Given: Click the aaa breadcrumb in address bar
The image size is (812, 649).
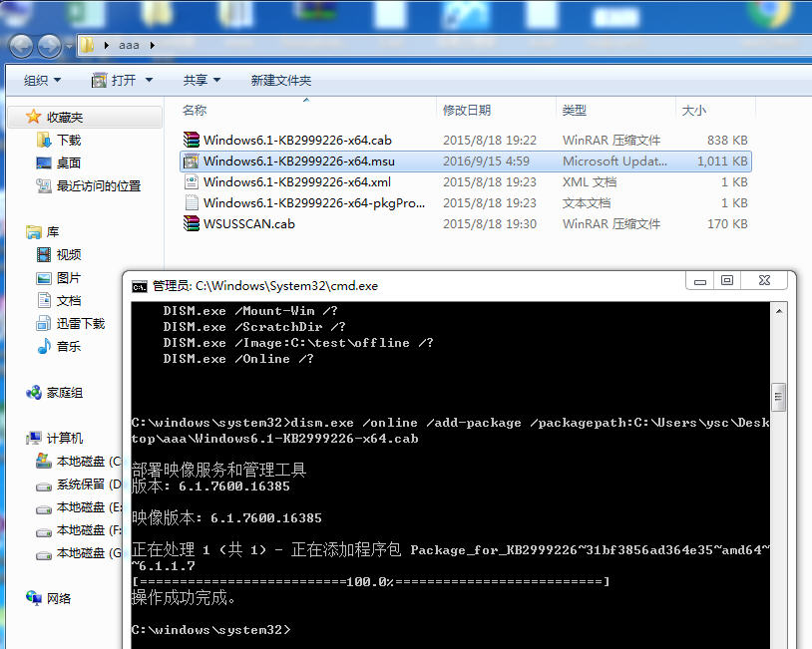Looking at the screenshot, I should click(129, 45).
